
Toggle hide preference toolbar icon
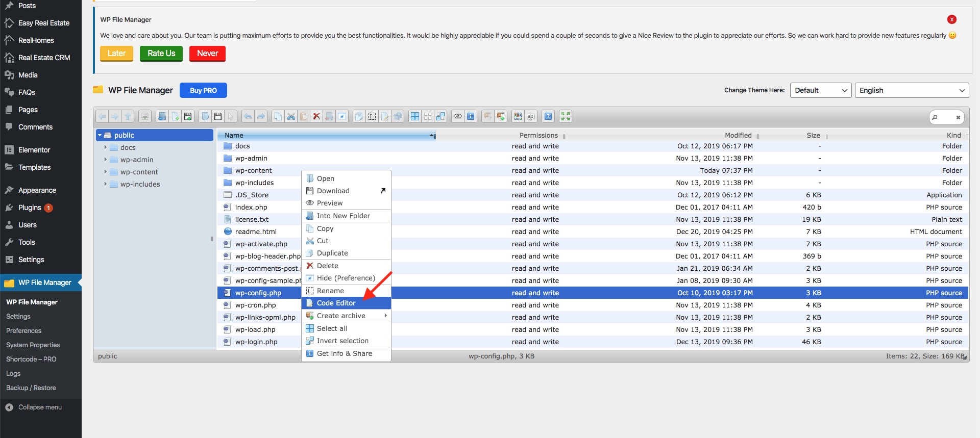click(x=342, y=116)
